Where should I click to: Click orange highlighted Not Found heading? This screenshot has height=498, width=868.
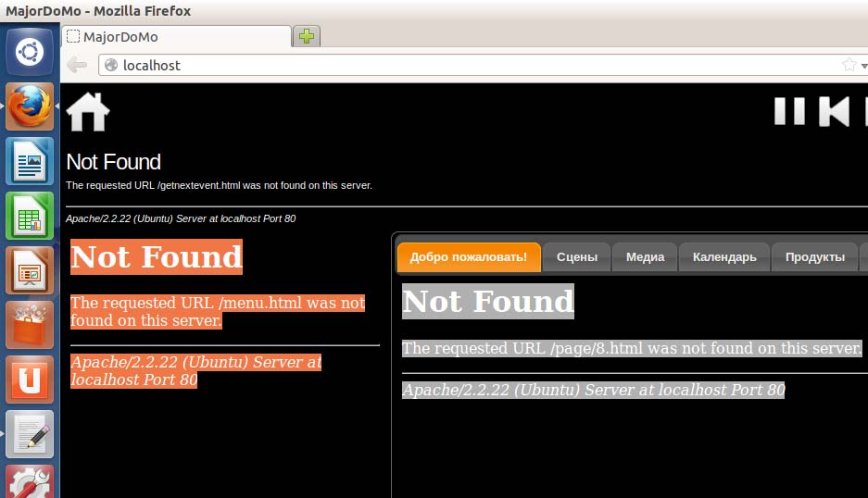click(x=157, y=256)
